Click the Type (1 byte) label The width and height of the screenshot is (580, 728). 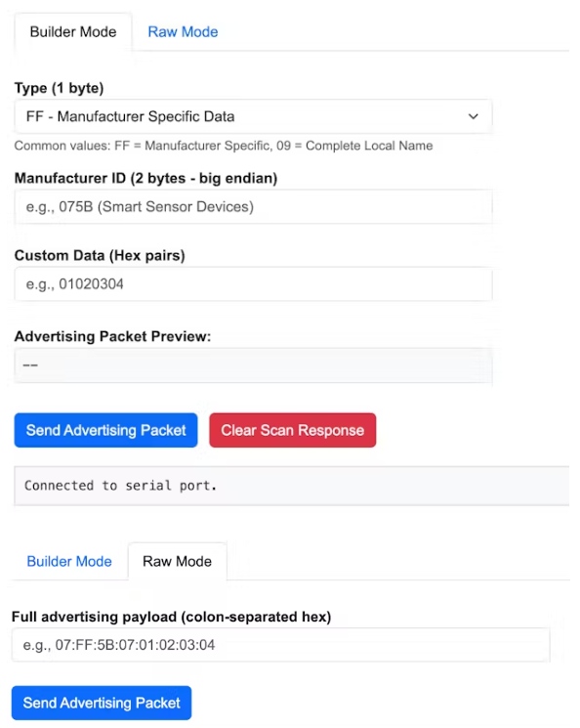(x=59, y=88)
